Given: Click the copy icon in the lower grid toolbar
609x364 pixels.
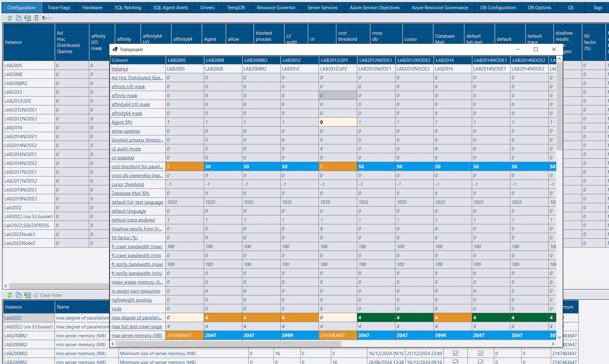Looking at the screenshot, I should [x=19, y=295].
